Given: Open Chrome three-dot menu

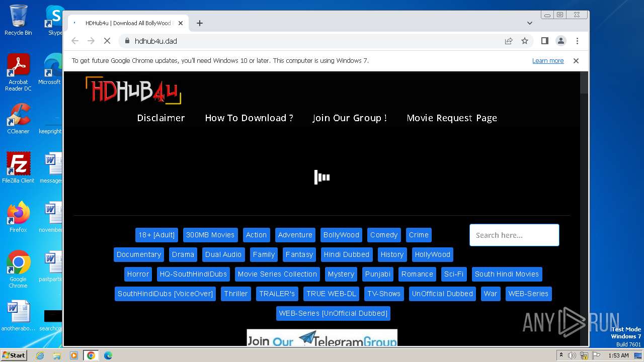Looking at the screenshot, I should pyautogui.click(x=577, y=41).
